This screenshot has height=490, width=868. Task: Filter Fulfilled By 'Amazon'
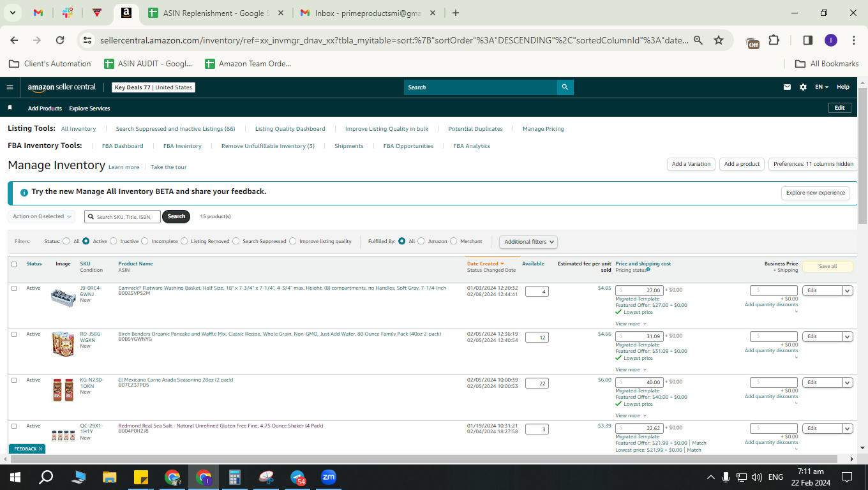click(421, 241)
